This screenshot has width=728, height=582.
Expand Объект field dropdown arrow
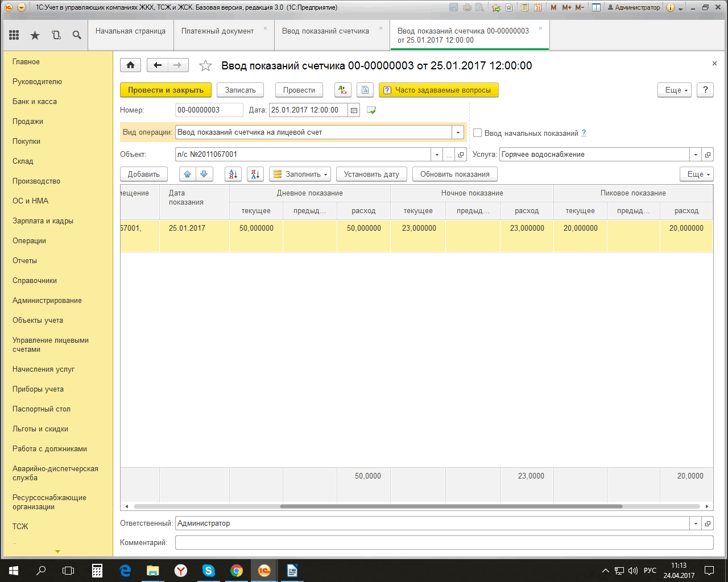click(437, 155)
